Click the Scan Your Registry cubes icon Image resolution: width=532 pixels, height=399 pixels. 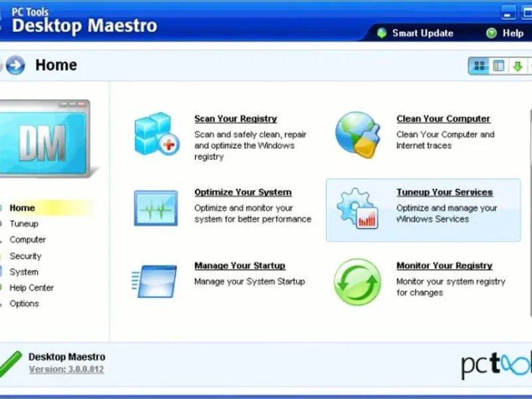[157, 134]
